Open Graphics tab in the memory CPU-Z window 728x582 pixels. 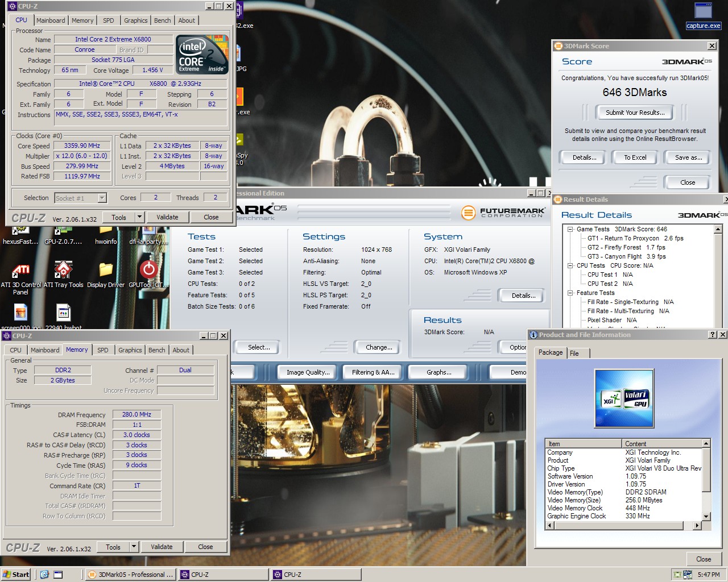pos(130,350)
